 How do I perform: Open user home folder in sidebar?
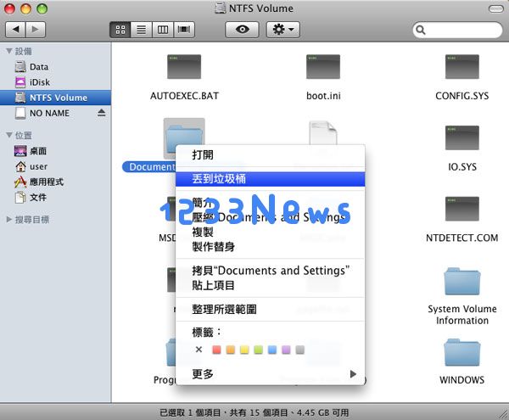[x=55, y=166]
